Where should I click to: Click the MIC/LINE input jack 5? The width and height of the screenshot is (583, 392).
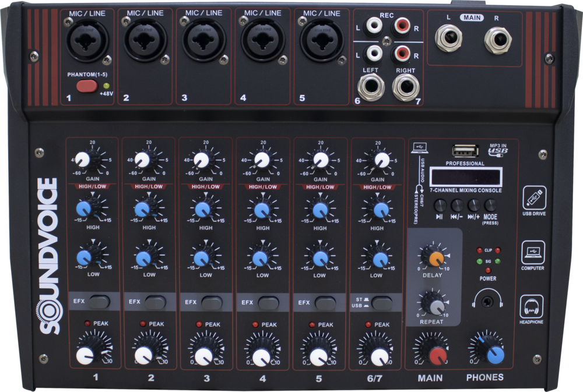(x=322, y=41)
